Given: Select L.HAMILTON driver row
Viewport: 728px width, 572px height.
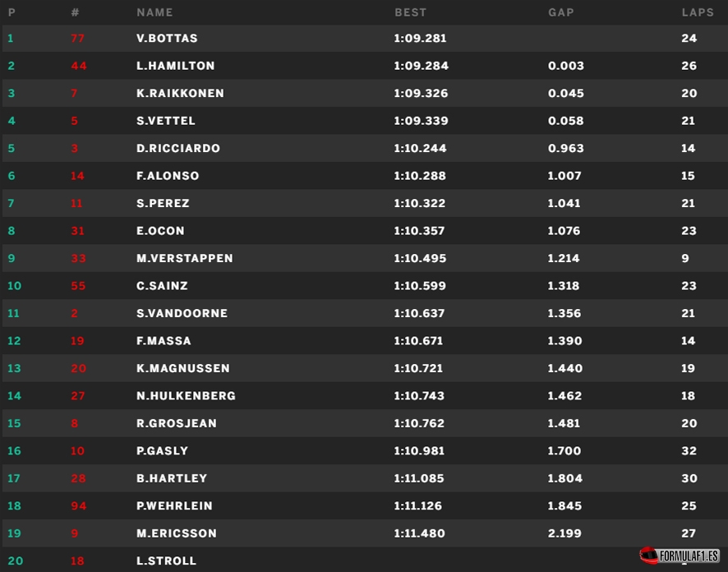Looking at the screenshot, I should tap(365, 66).
